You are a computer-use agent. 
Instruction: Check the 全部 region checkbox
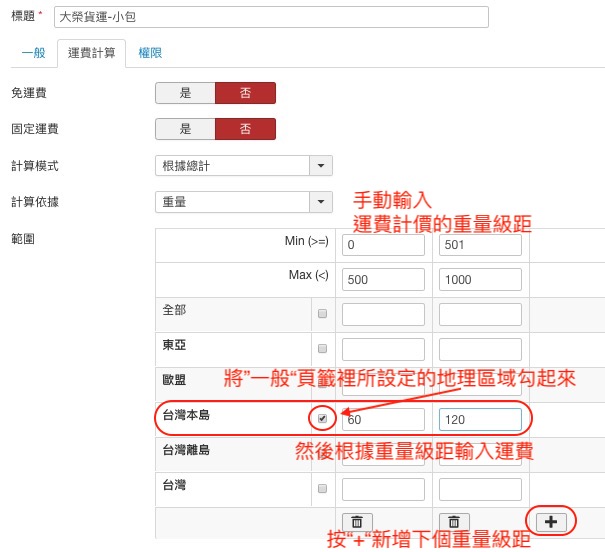pyautogui.click(x=322, y=314)
